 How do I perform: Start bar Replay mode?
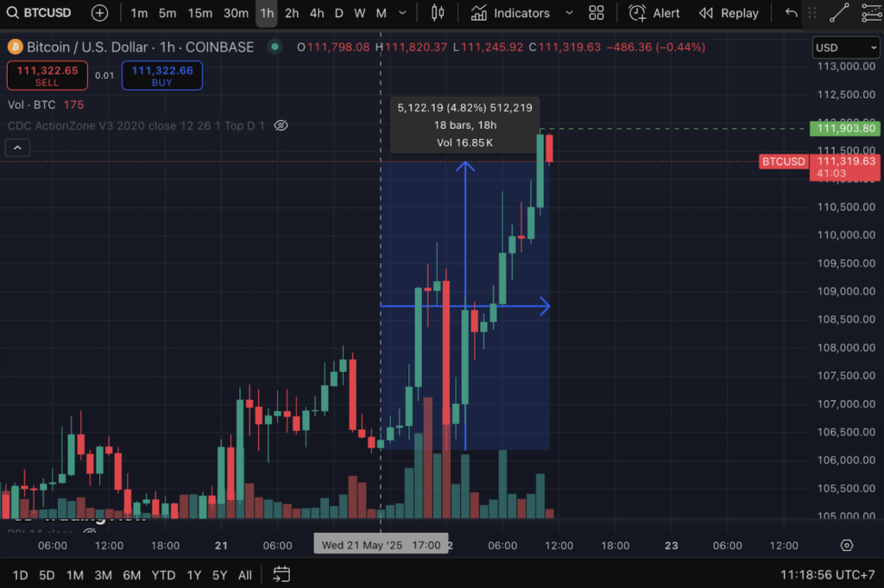[729, 13]
